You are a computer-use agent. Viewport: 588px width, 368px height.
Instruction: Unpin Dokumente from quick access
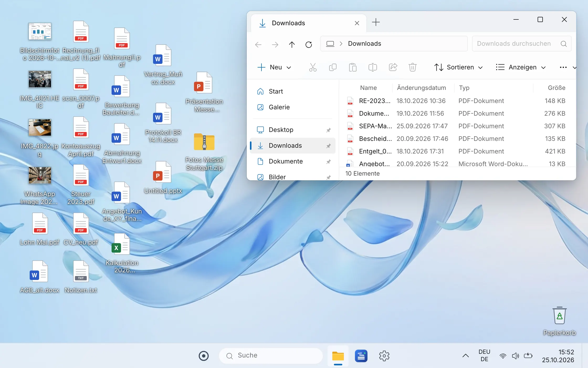click(328, 161)
